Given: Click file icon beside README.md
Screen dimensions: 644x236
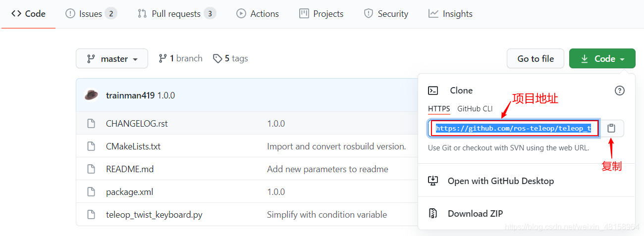Looking at the screenshot, I should point(91,169).
